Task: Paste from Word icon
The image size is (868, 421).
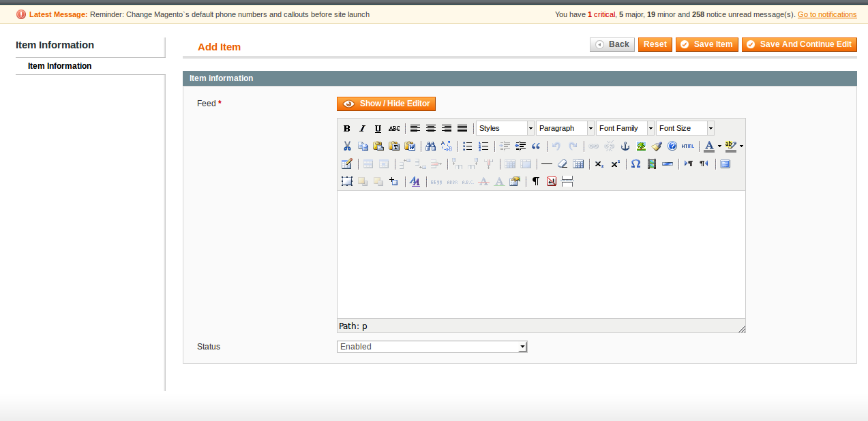Action: (x=410, y=146)
